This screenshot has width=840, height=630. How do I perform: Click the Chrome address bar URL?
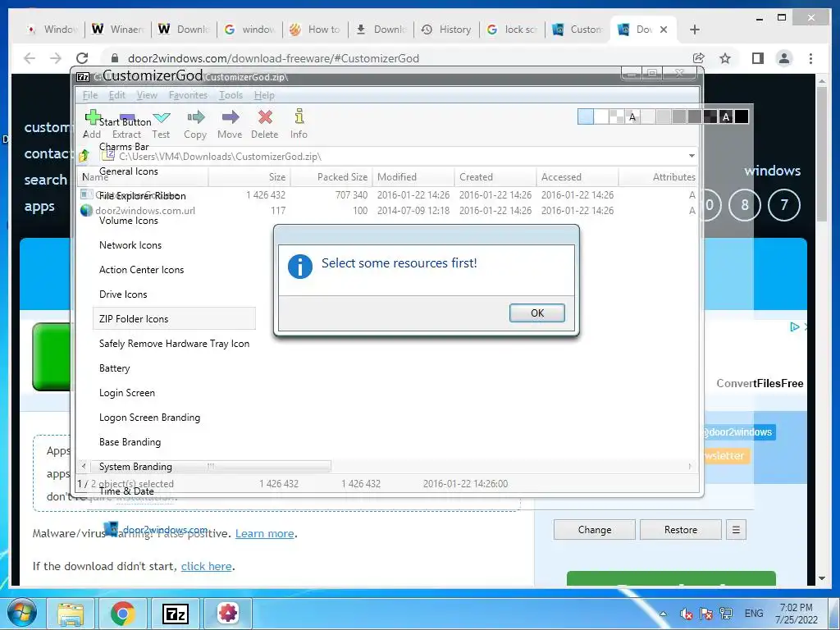click(273, 58)
